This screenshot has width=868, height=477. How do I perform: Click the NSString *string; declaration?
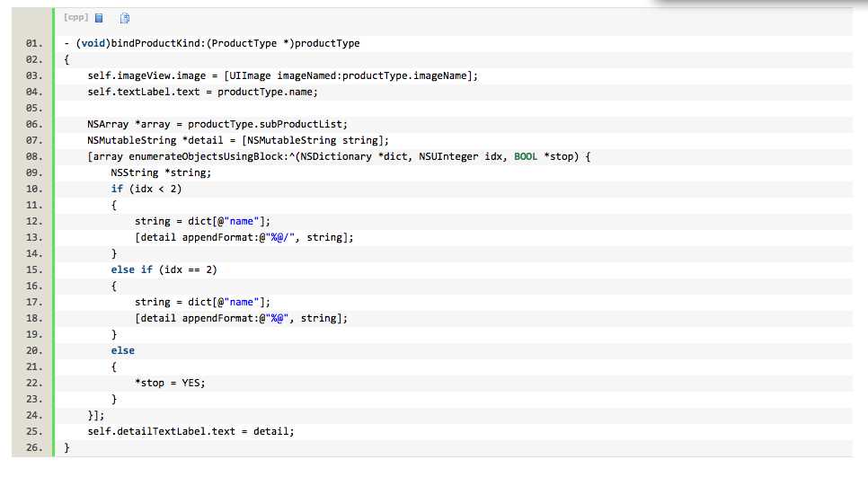(x=161, y=172)
